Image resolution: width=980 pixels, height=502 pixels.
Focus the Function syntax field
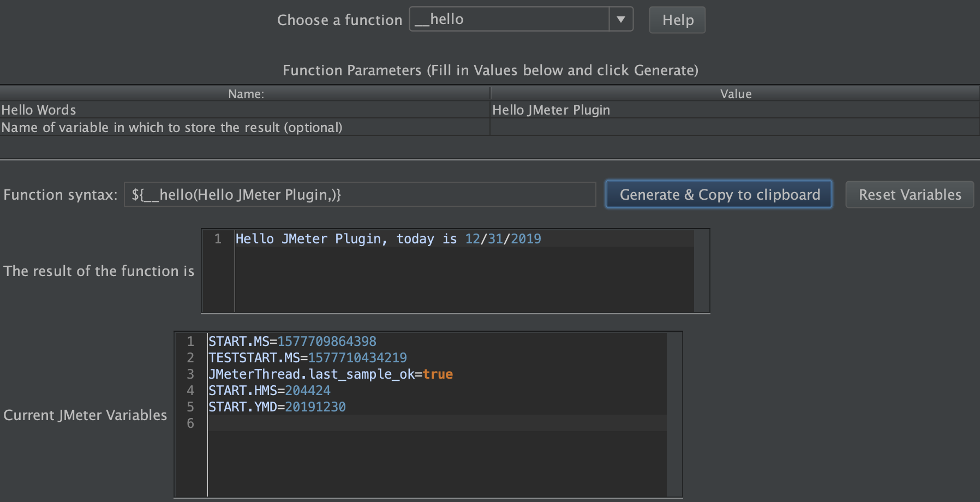(360, 194)
